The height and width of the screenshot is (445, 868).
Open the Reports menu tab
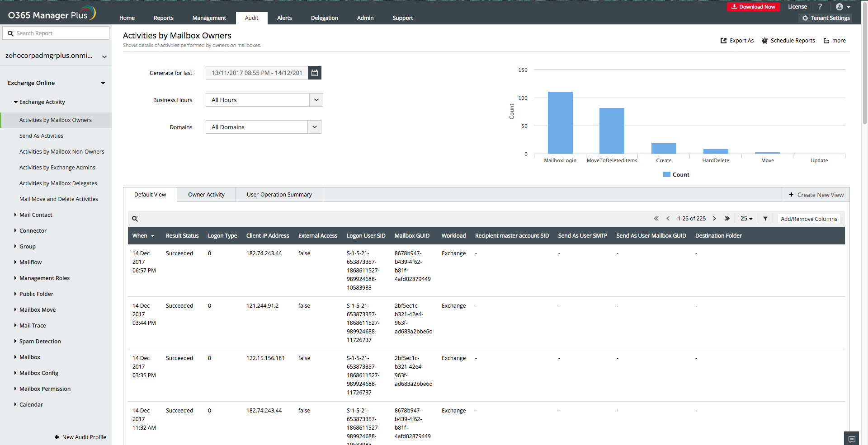pos(163,18)
